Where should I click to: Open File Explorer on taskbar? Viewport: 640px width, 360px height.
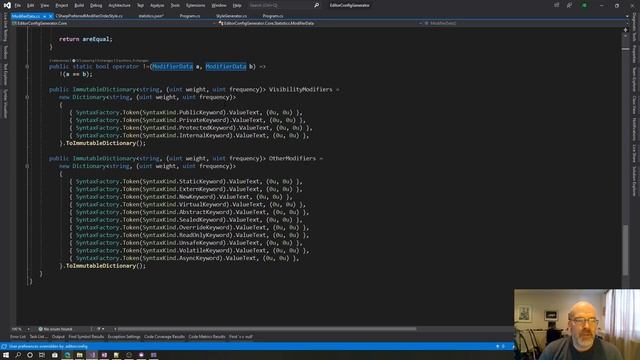pyautogui.click(x=80, y=355)
